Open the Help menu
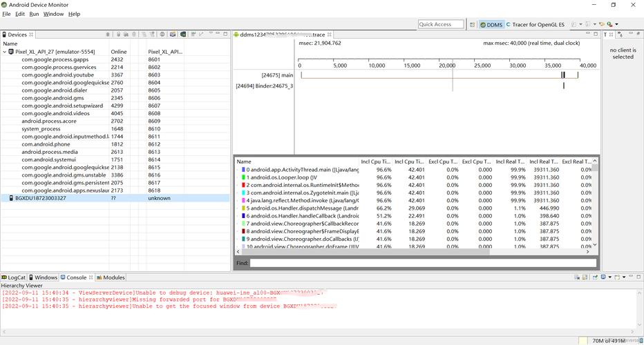This screenshot has width=644, height=345. (x=74, y=14)
